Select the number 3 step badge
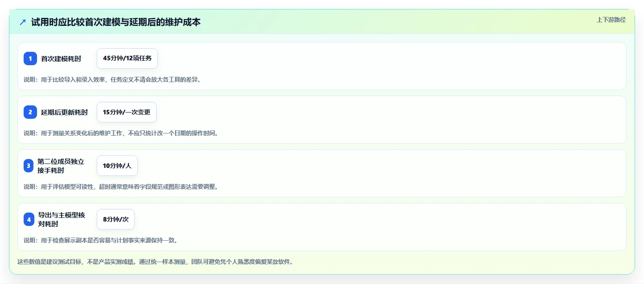 click(29, 166)
